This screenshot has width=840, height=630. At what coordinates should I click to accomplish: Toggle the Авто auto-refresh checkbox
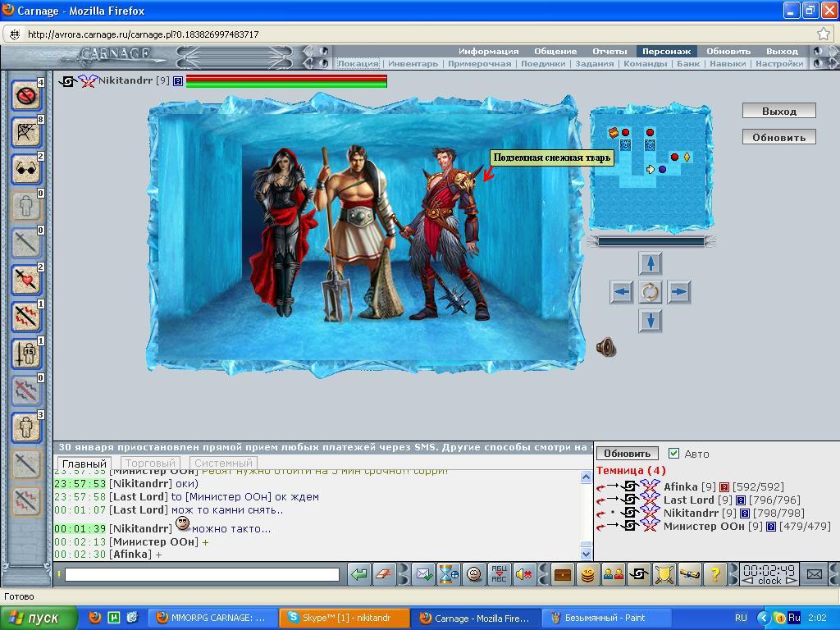click(674, 453)
